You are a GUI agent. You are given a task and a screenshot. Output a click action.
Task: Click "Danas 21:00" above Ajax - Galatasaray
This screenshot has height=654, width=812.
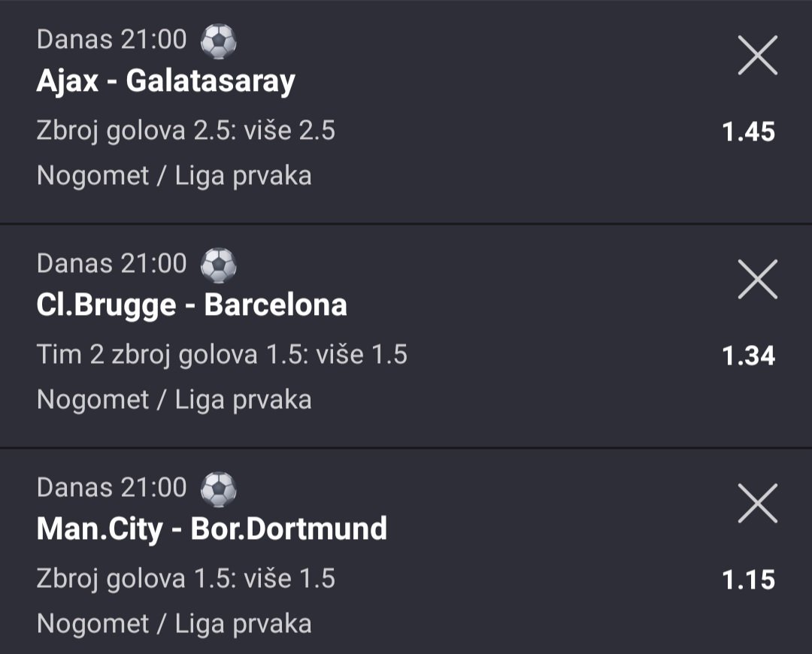[111, 40]
